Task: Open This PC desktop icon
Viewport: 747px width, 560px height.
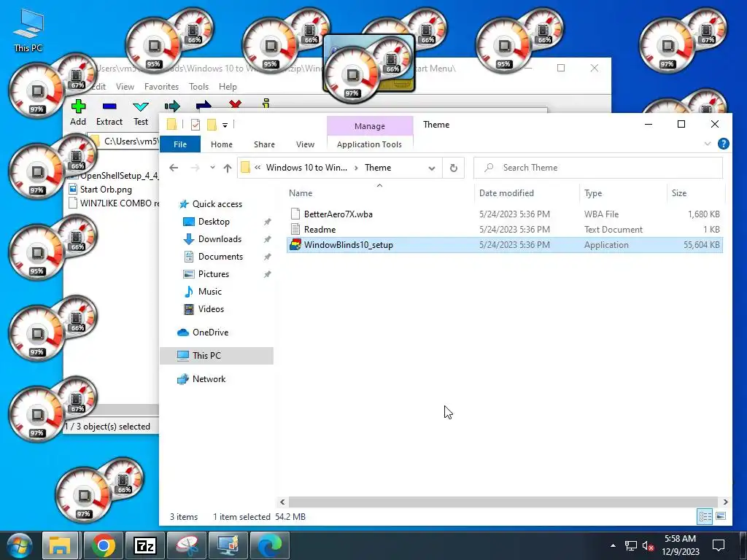Action: coord(28,30)
